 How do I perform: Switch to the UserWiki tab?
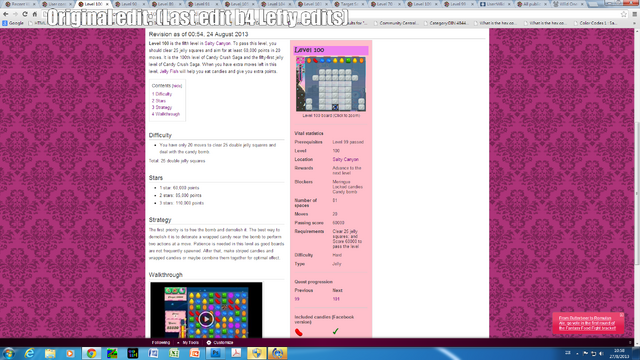tap(494, 4)
